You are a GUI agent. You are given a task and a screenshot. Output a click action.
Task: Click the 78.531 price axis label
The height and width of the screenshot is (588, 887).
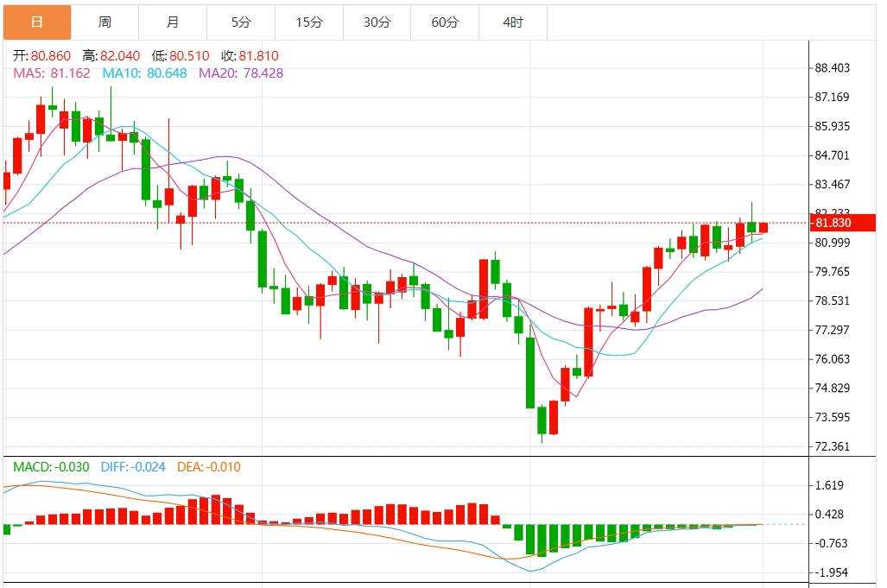(x=832, y=300)
